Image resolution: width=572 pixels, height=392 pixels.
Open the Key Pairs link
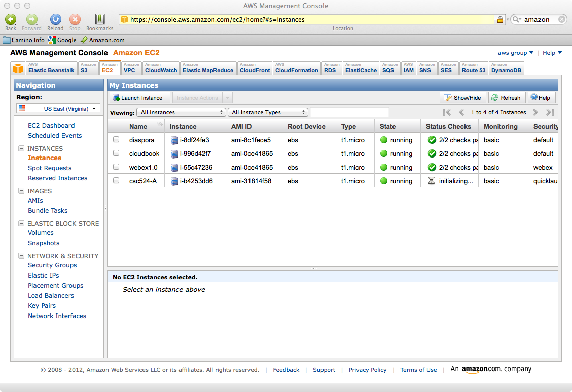click(x=42, y=306)
